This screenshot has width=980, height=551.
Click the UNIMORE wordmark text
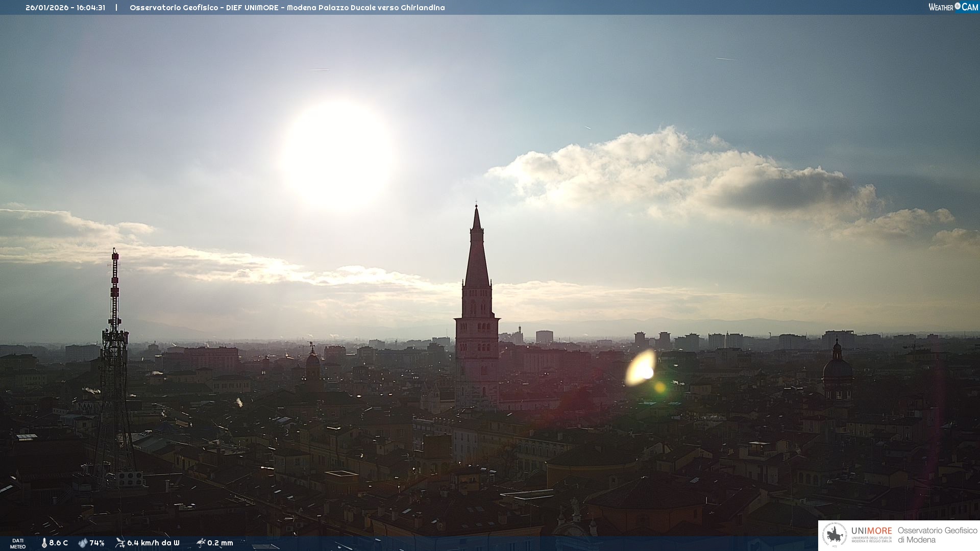871,531
